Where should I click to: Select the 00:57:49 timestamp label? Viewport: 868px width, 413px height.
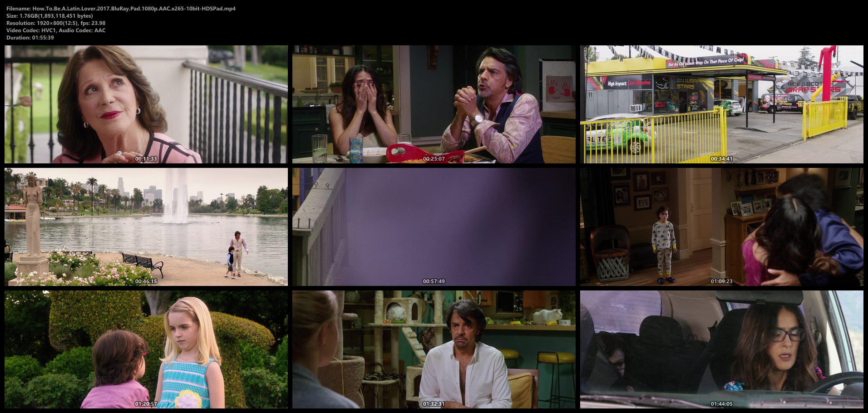click(x=434, y=281)
